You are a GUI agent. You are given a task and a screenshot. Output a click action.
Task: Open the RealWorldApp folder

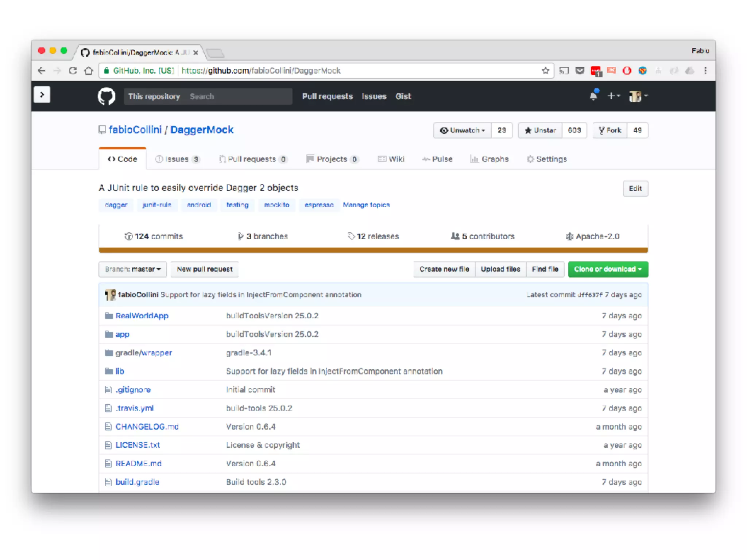[x=142, y=316]
